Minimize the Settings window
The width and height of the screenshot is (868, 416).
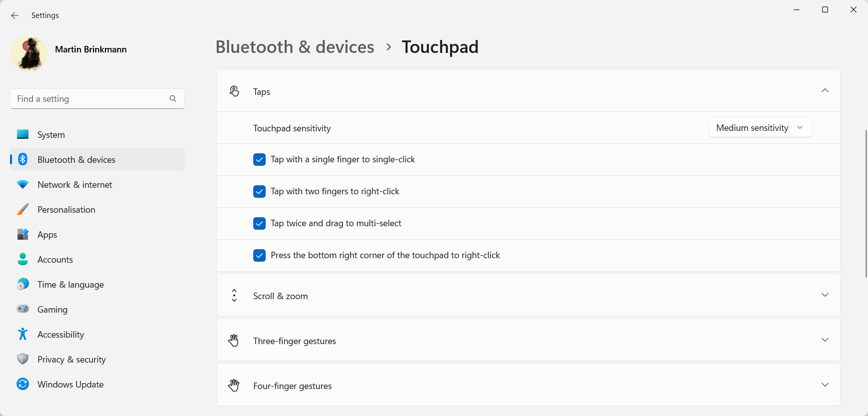(x=797, y=9)
